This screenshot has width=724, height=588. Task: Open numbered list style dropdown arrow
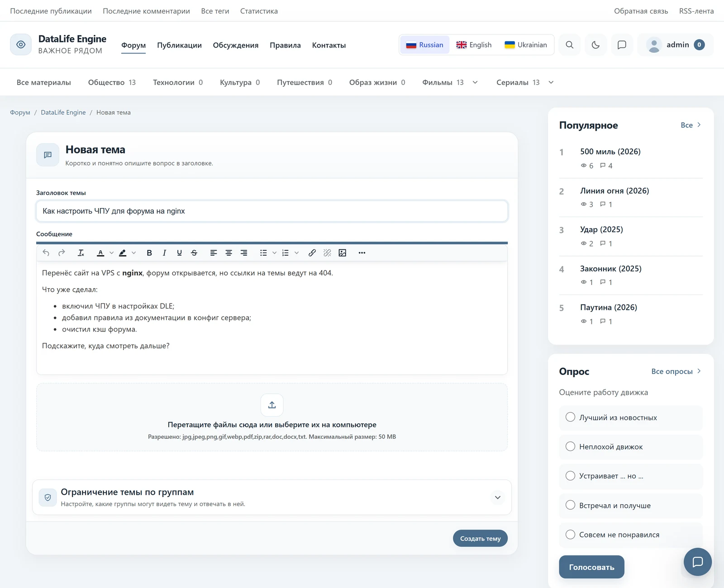296,253
